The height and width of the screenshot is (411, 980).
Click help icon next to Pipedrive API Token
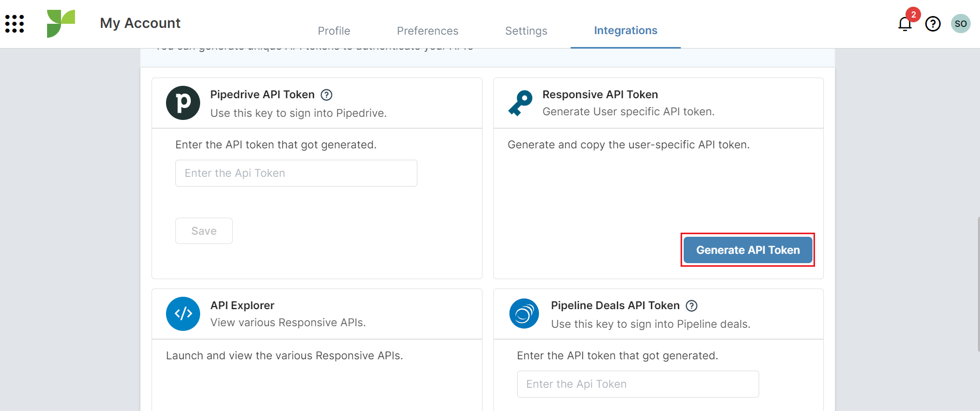pyautogui.click(x=326, y=95)
